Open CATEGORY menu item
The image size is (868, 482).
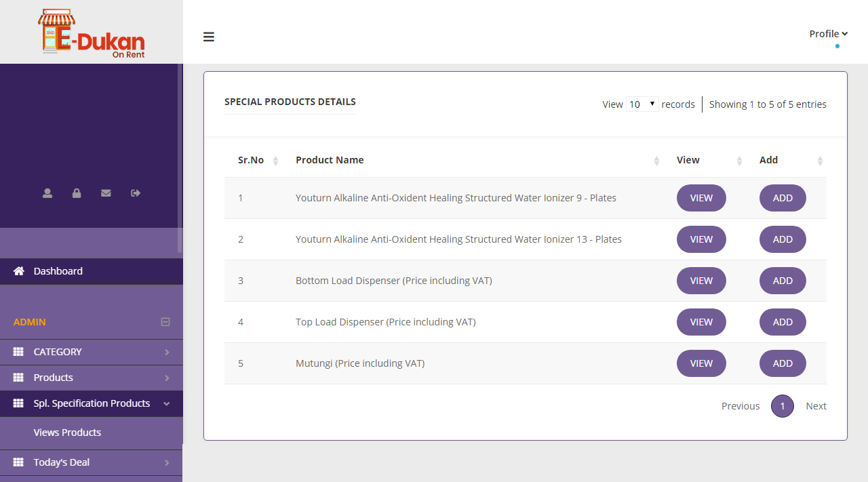point(92,352)
